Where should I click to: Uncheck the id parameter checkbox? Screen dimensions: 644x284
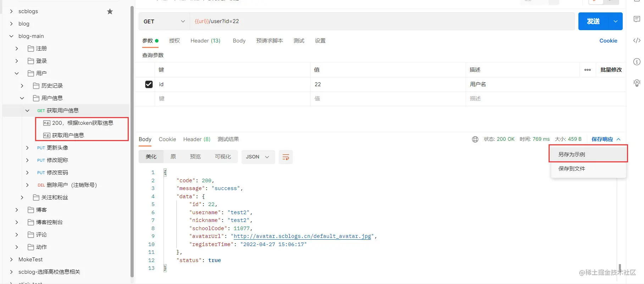pos(149,84)
